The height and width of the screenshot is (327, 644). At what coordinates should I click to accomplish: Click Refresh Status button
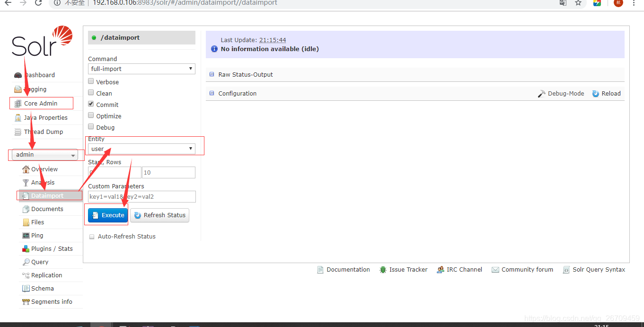[159, 215]
